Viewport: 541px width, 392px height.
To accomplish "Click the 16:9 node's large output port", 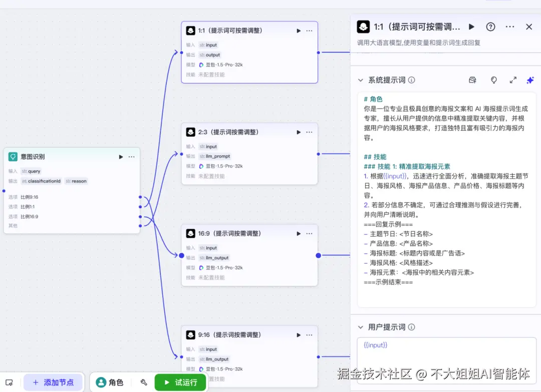I will [x=318, y=255].
